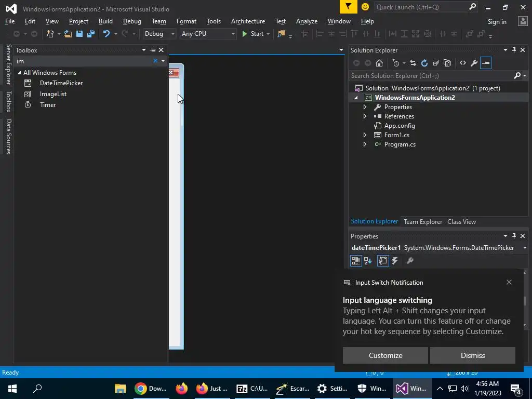Image resolution: width=532 pixels, height=399 pixels.
Task: Toggle the Properties view button in Properties panel
Action: click(x=383, y=261)
